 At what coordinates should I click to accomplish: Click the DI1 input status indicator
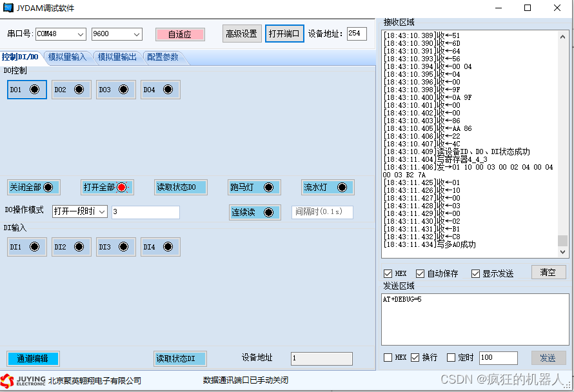[34, 246]
